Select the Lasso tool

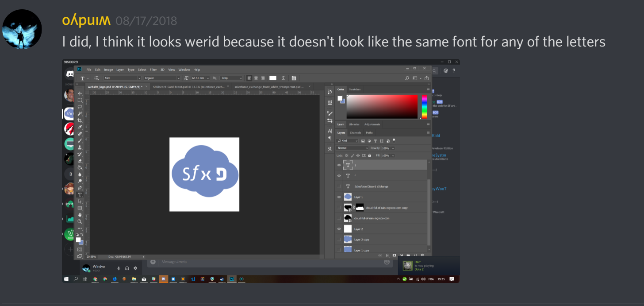click(x=80, y=107)
